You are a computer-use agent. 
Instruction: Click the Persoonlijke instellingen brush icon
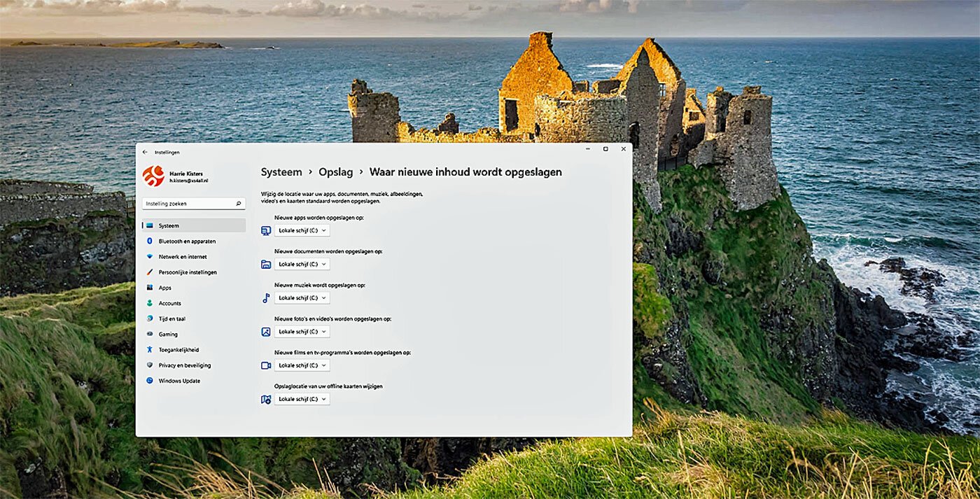tap(150, 272)
